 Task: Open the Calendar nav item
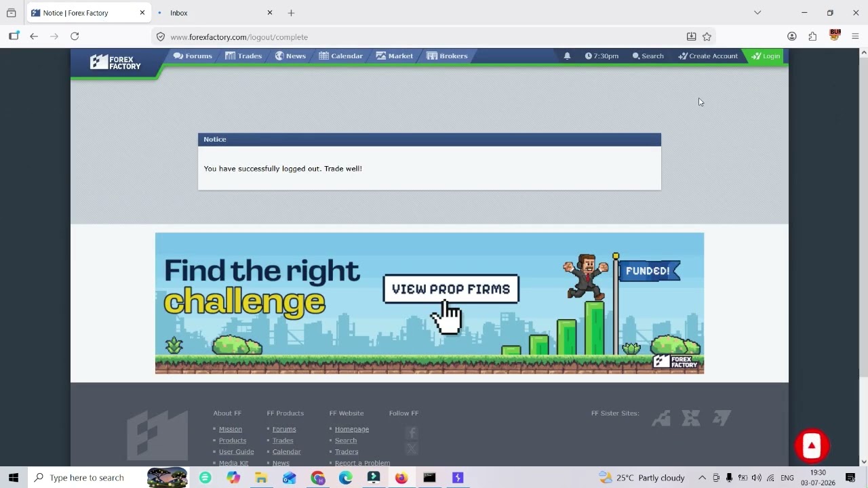click(x=341, y=56)
